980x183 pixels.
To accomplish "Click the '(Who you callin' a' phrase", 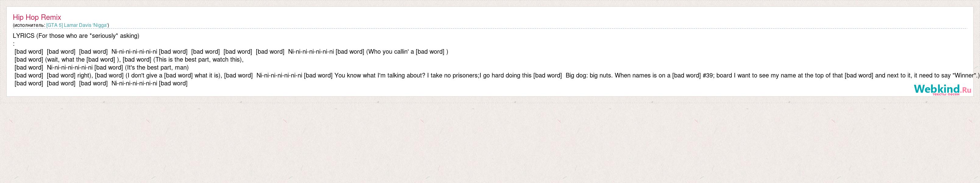I will point(390,52).
